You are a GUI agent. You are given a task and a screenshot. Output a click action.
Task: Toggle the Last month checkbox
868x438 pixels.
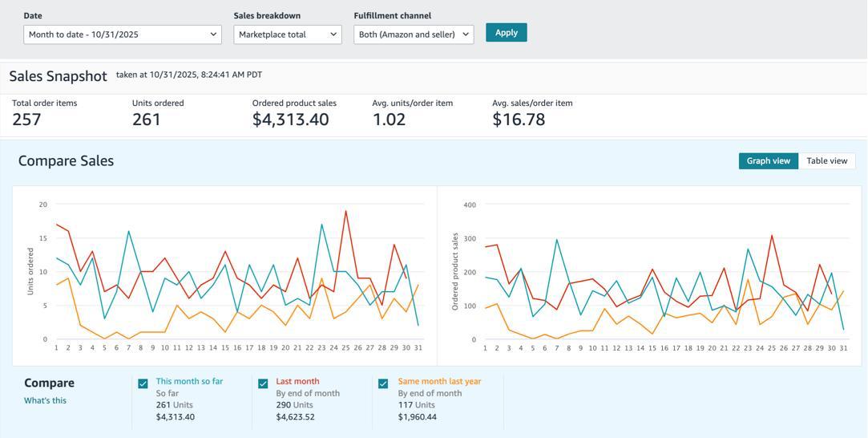[263, 383]
